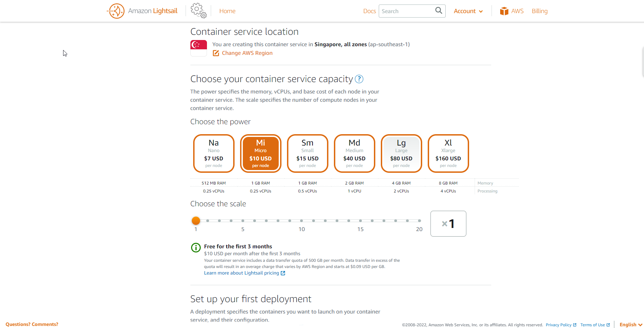Image resolution: width=644 pixels, height=328 pixels.
Task: Click the Privacy Policy external link icon
Action: click(x=575, y=325)
